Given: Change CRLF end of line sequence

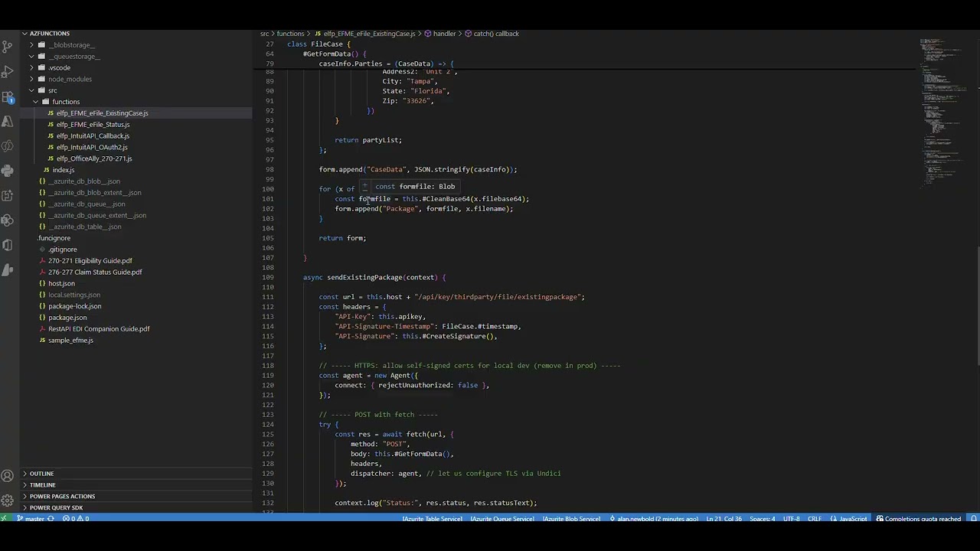Looking at the screenshot, I should click(x=814, y=519).
